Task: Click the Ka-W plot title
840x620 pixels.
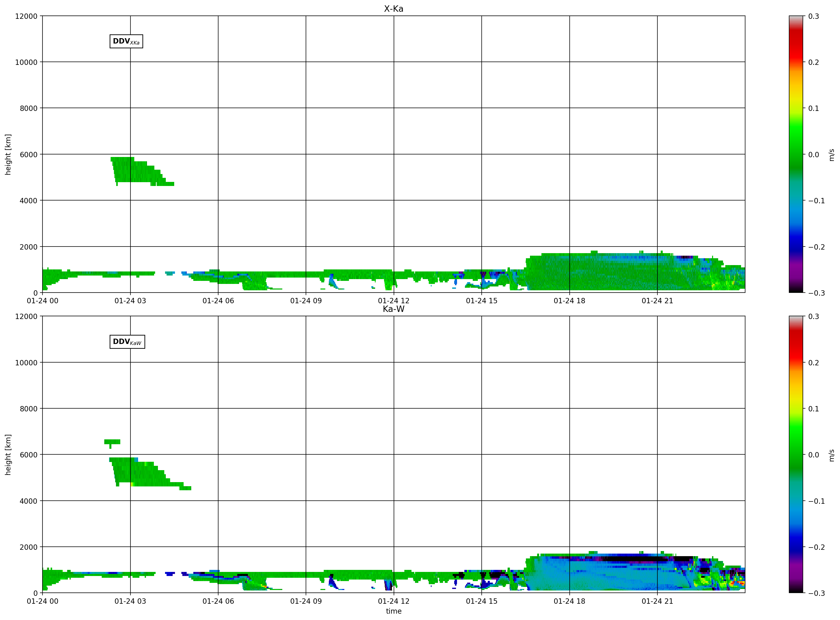Action: click(393, 309)
